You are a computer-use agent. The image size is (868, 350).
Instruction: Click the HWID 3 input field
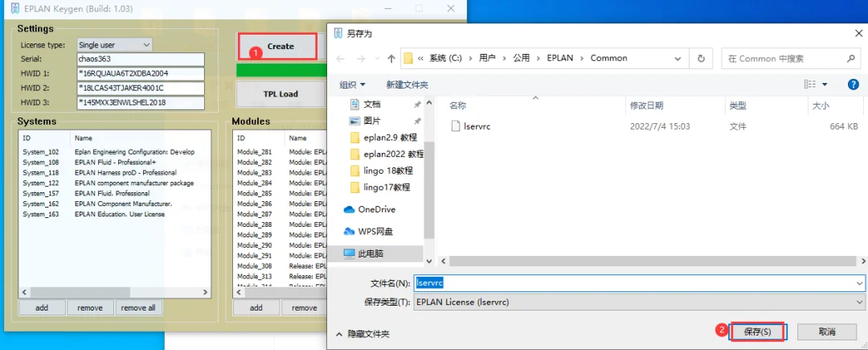(x=141, y=102)
